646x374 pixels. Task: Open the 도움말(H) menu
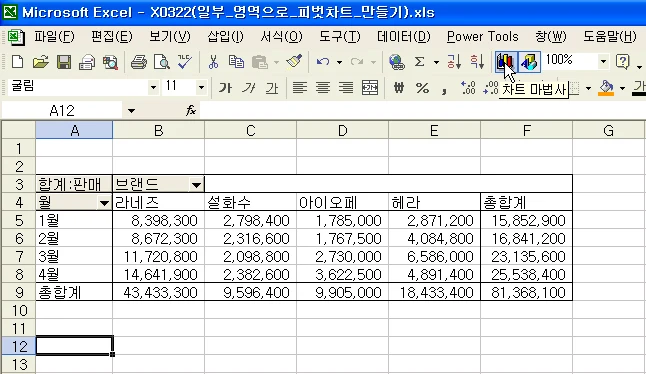(610, 37)
